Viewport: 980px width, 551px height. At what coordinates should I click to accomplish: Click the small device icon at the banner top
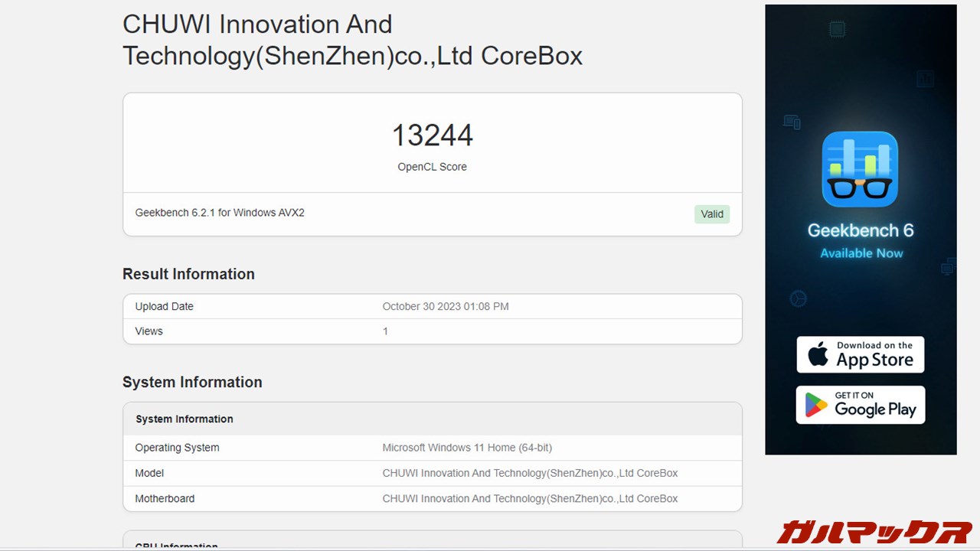pyautogui.click(x=837, y=29)
